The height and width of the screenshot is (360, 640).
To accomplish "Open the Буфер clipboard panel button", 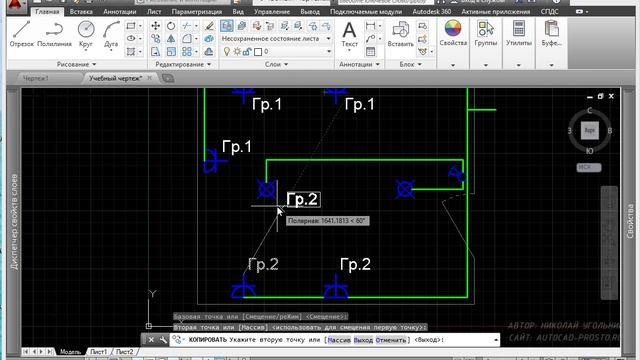I will [x=551, y=34].
